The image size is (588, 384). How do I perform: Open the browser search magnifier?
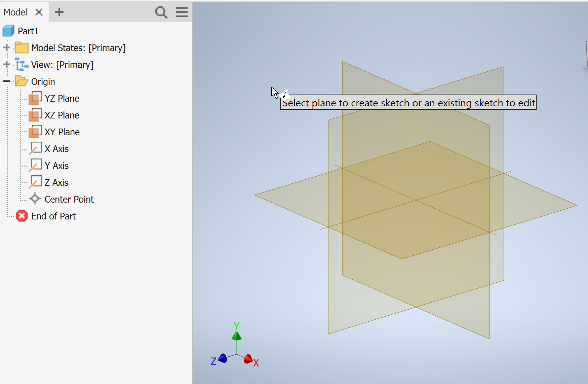tap(161, 12)
